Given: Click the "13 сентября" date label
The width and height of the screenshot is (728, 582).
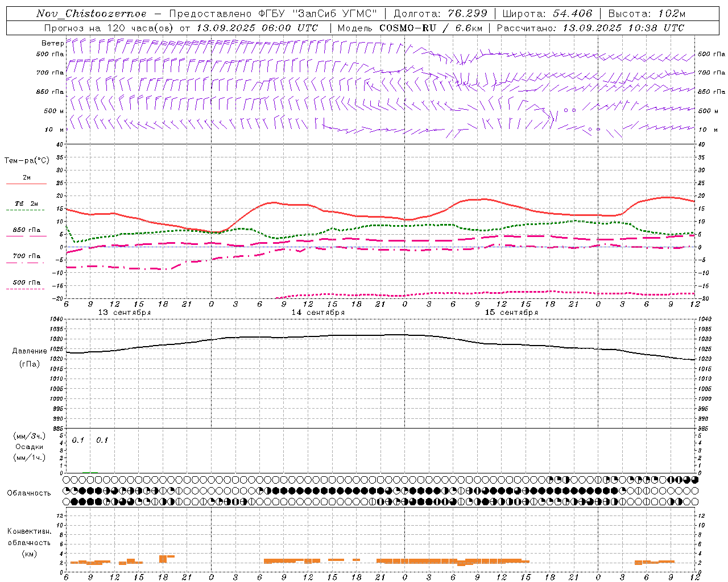Looking at the screenshot, I should pos(125,313).
